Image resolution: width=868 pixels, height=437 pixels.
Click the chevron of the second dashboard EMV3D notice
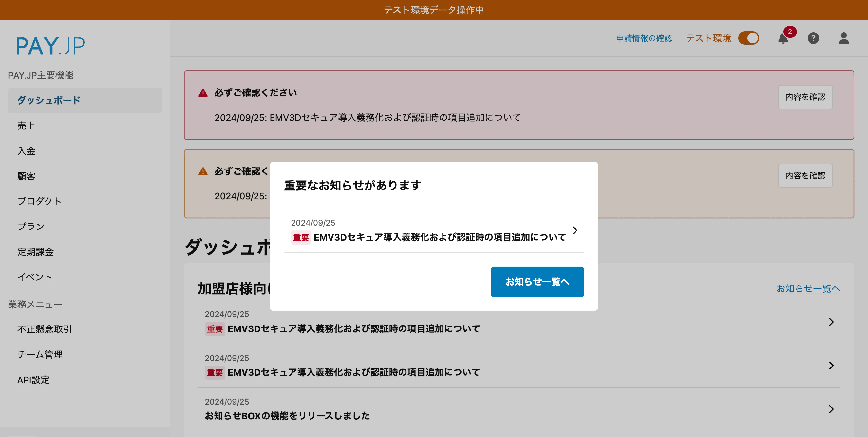pyautogui.click(x=831, y=366)
